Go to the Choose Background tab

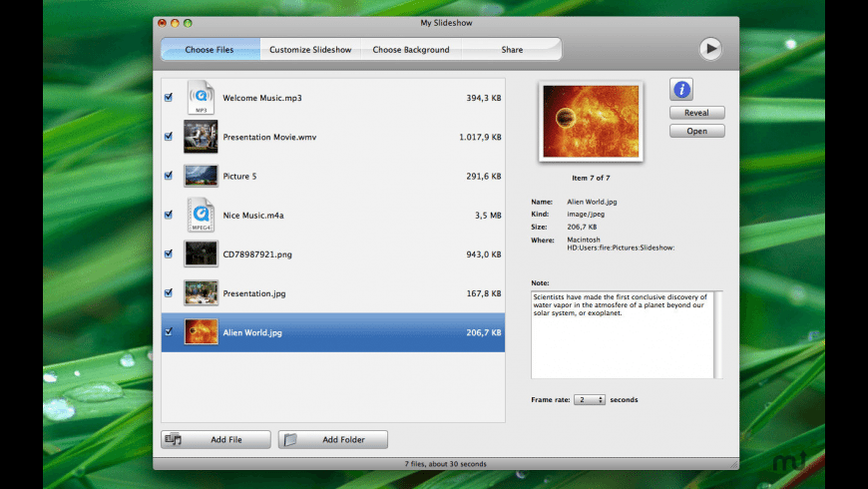click(411, 49)
